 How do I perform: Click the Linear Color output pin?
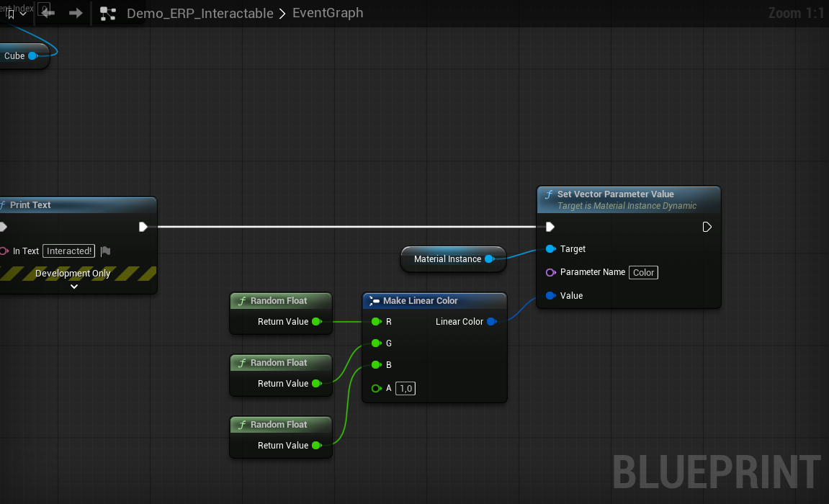(x=492, y=322)
